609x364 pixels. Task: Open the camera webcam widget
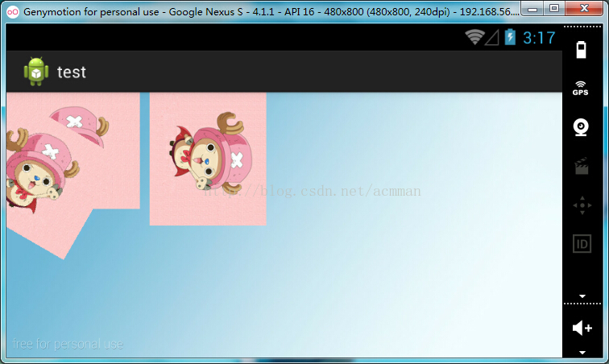[x=581, y=127]
